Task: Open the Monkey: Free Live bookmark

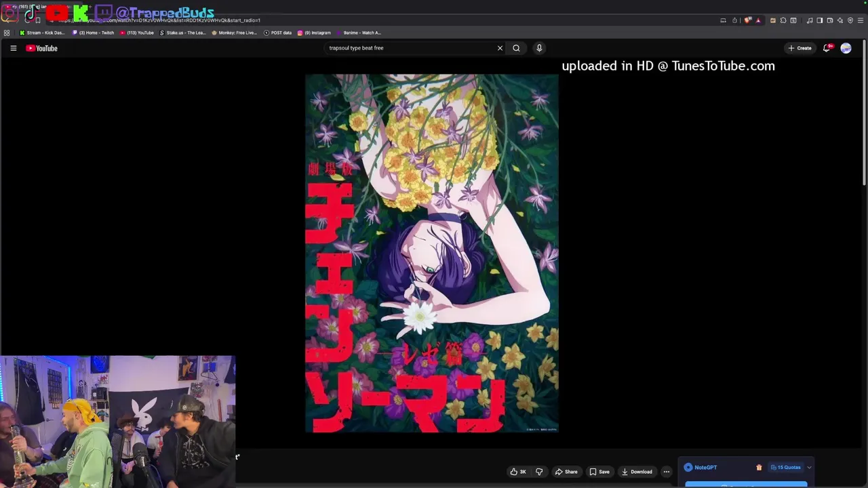Action: click(x=235, y=33)
